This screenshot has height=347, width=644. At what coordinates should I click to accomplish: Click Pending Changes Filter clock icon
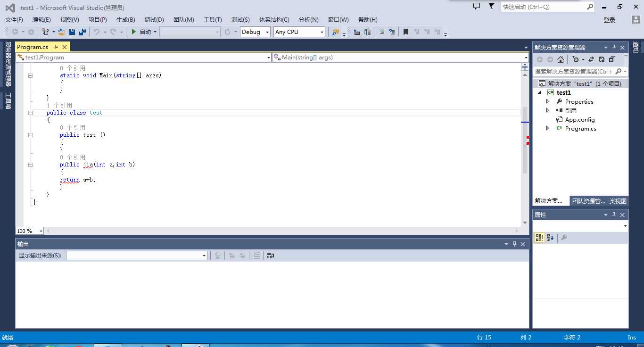click(x=576, y=59)
